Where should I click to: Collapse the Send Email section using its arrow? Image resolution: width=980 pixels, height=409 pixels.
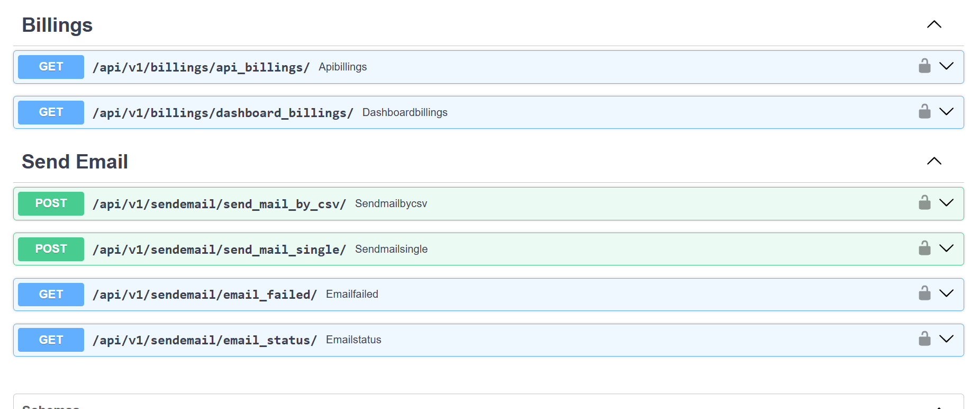[934, 161]
